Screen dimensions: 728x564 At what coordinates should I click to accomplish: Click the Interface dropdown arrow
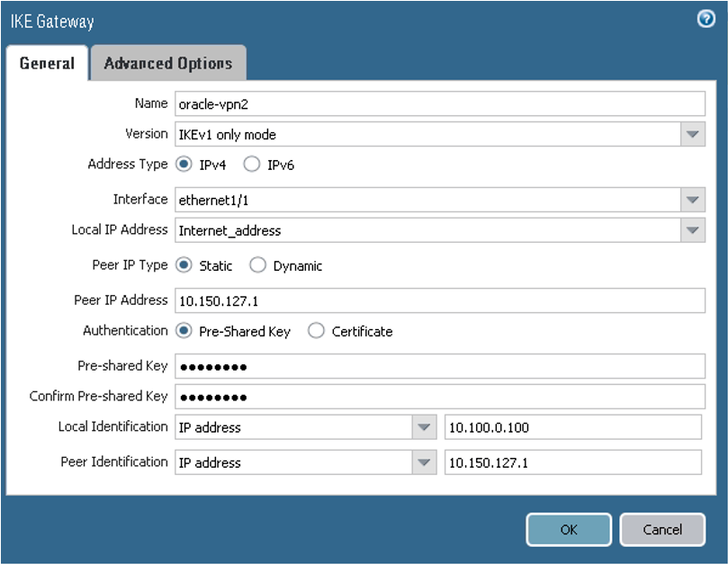coord(693,200)
